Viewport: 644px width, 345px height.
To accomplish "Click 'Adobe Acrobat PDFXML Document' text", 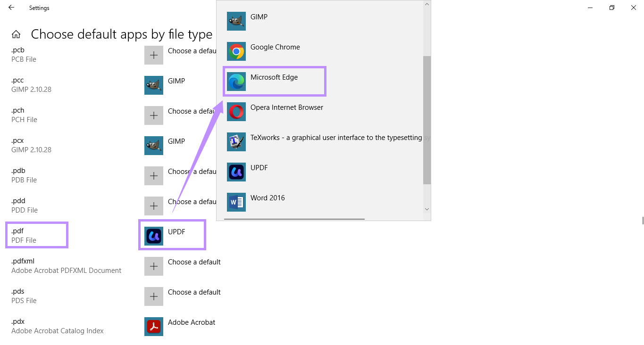I will point(67,271).
